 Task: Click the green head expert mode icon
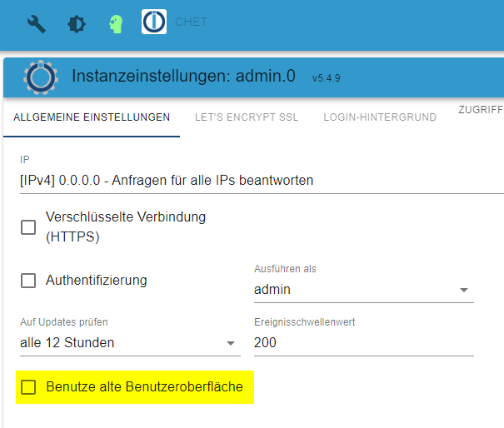pyautogui.click(x=116, y=24)
